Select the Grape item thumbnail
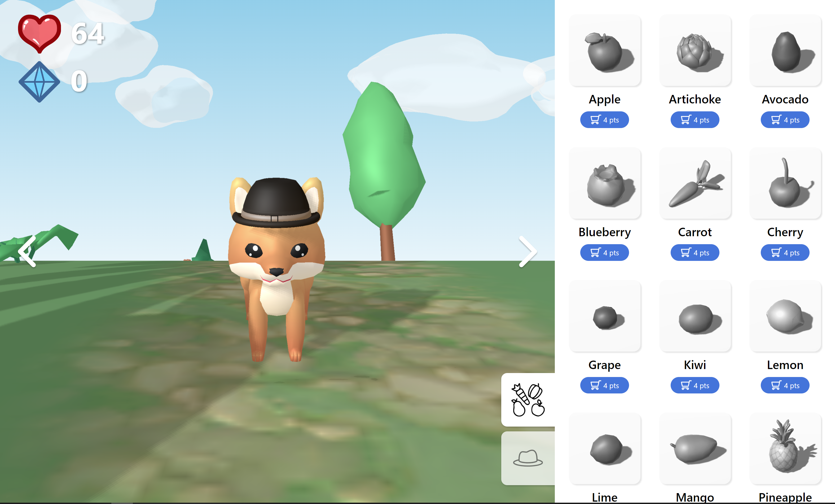 pyautogui.click(x=605, y=316)
